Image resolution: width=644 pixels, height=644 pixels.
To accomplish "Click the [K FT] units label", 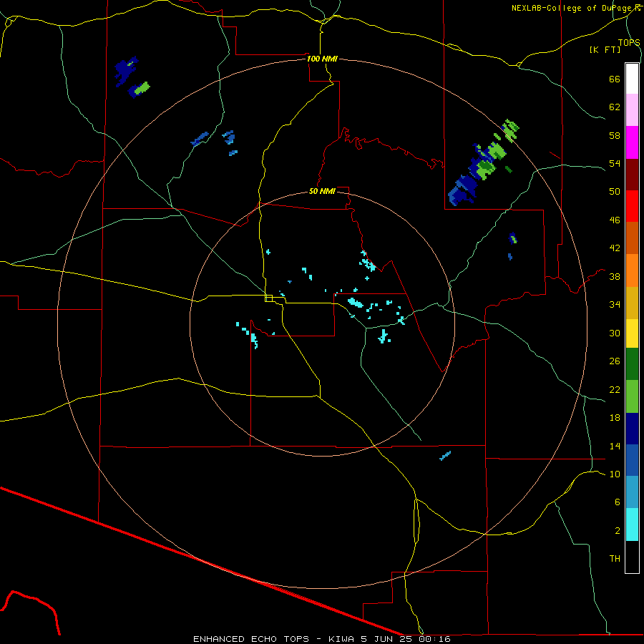I will [x=605, y=49].
